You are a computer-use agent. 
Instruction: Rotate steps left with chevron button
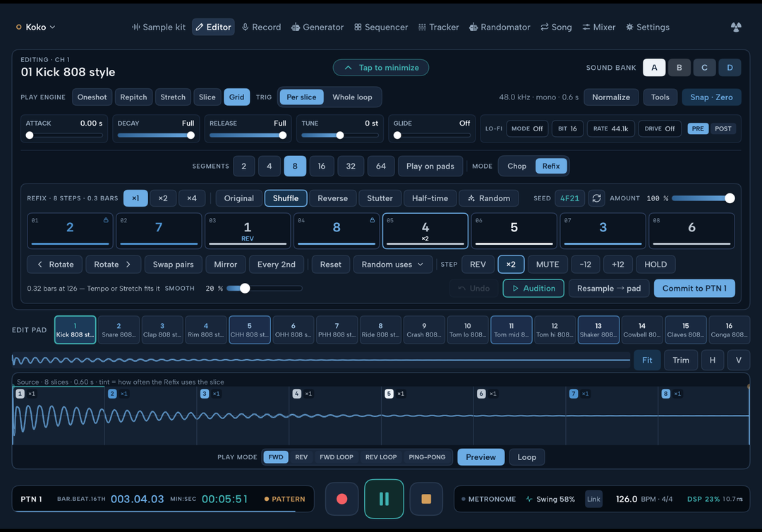click(56, 265)
